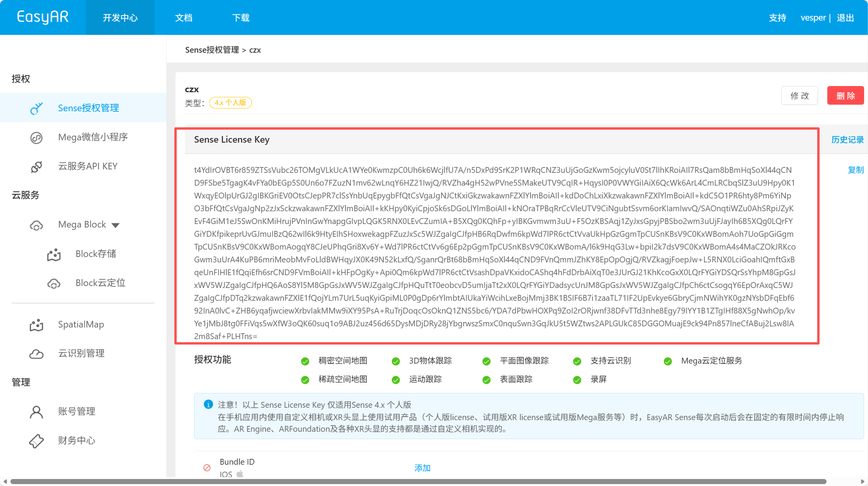Viewport: 868px width, 486px height.
Task: Click the 财务中心 ticket icon
Action: pos(36,441)
